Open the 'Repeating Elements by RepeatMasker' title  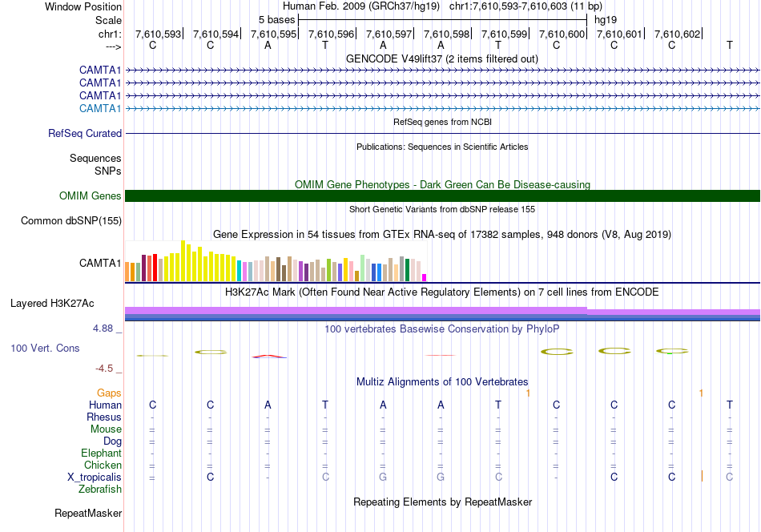click(x=442, y=502)
